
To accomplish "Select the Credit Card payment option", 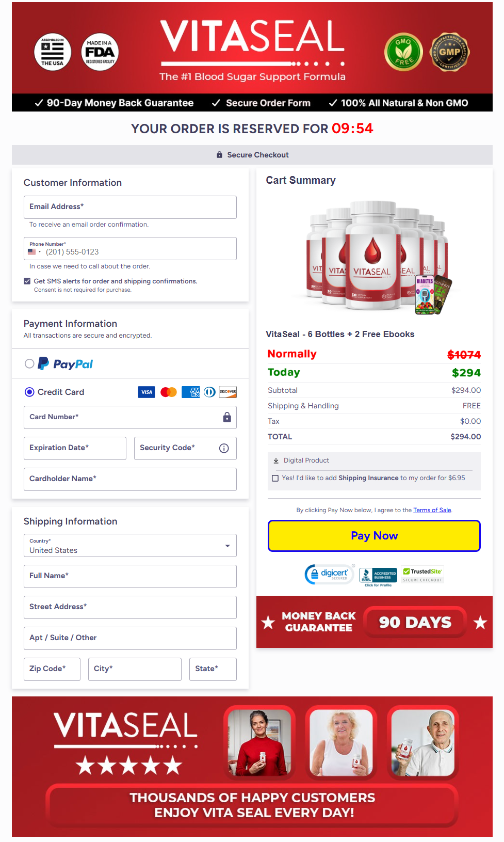I will 29,392.
